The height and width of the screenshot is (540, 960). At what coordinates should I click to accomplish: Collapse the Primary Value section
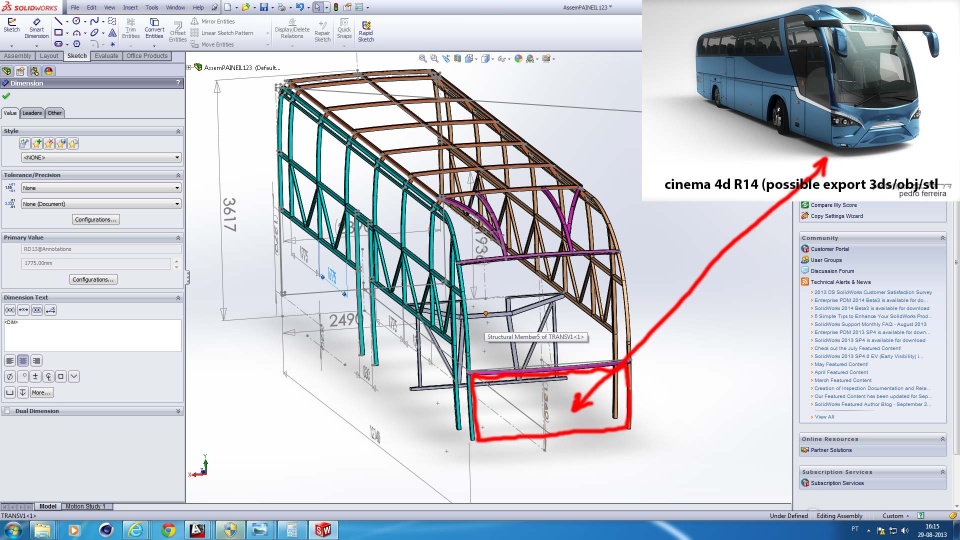point(178,238)
